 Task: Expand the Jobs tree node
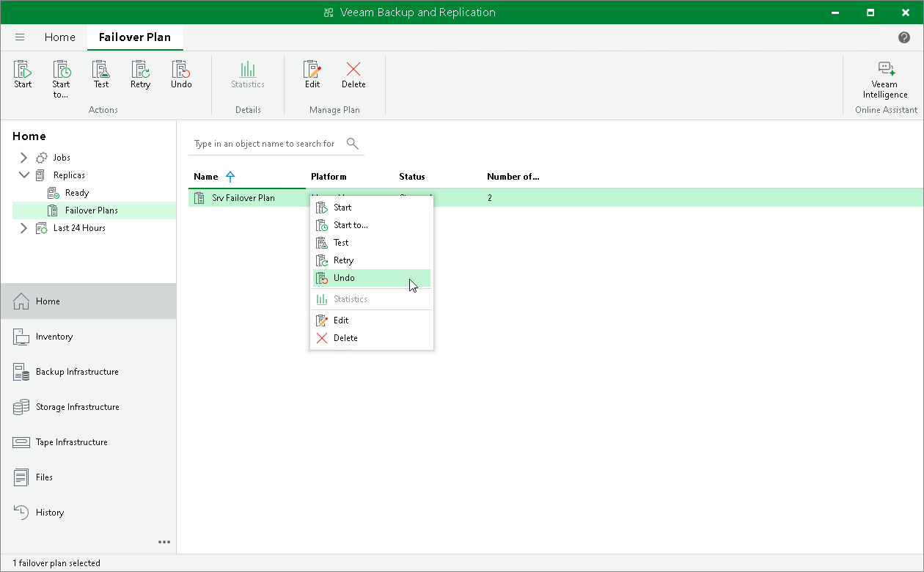click(23, 158)
